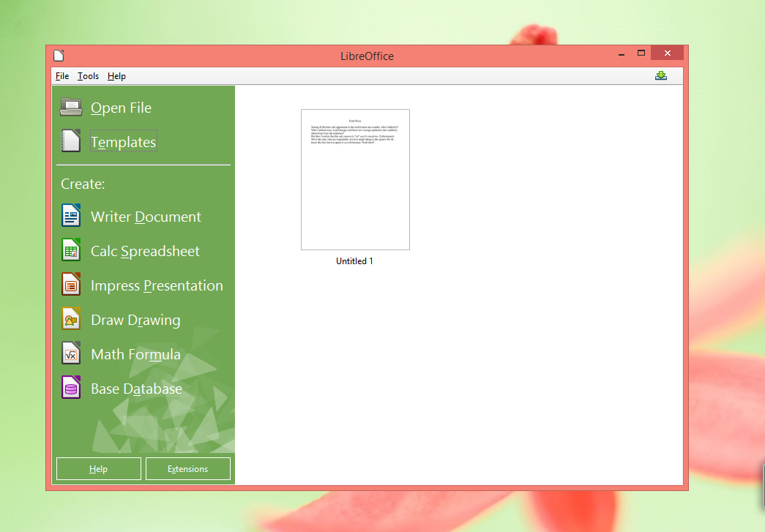The image size is (765, 532).
Task: Start a new Draw Drawing
Action: [135, 320]
